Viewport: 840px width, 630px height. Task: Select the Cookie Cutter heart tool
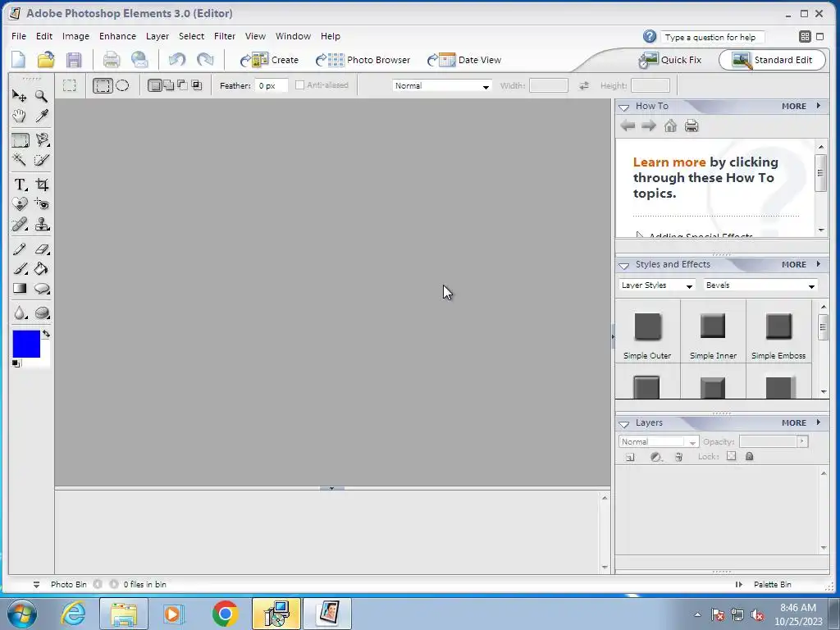20,204
